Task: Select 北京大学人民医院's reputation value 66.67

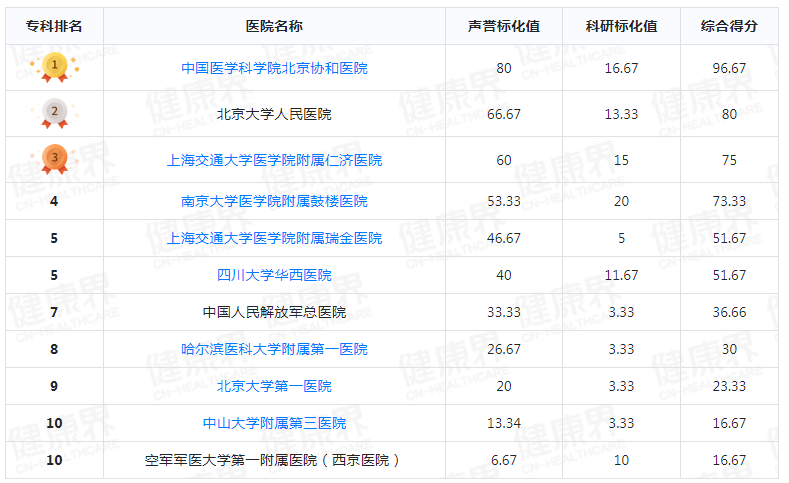Action: 504,114
